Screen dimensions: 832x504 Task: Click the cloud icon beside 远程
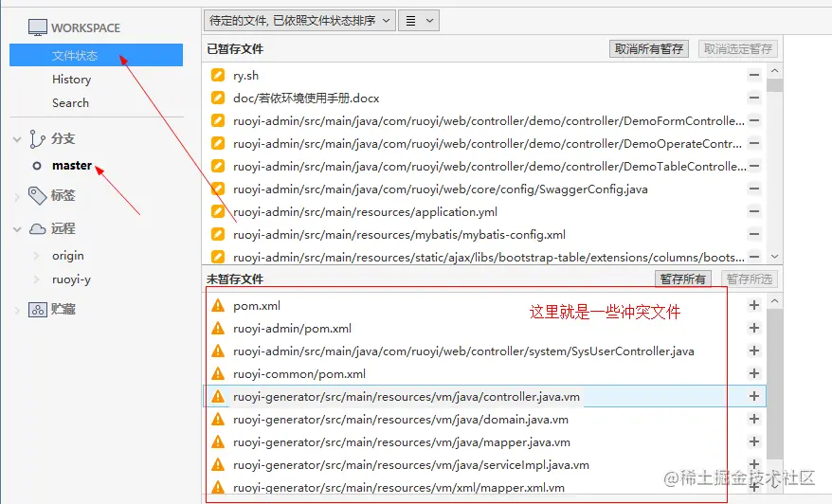(37, 229)
